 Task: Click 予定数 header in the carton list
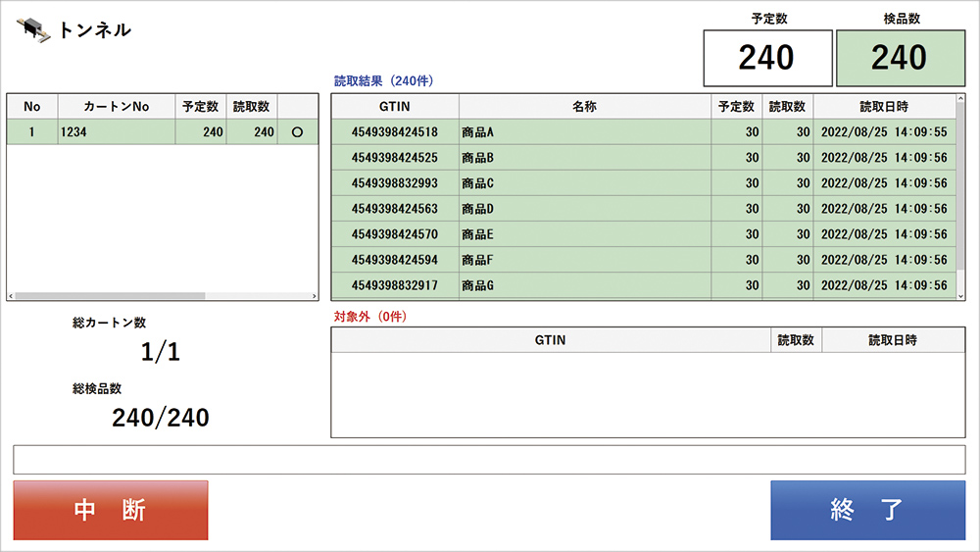point(201,106)
